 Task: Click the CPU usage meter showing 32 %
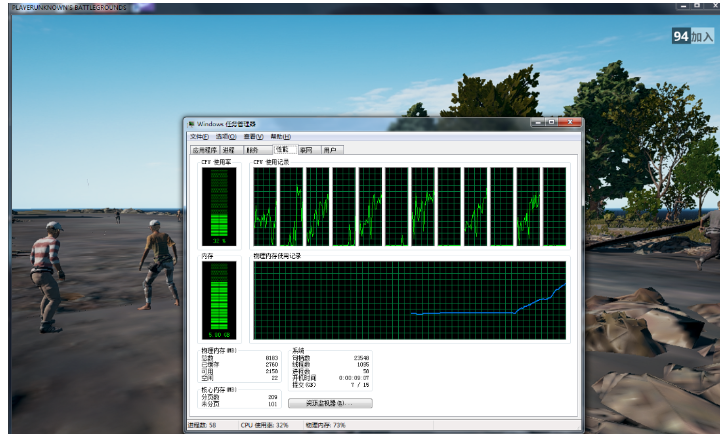[x=219, y=207]
